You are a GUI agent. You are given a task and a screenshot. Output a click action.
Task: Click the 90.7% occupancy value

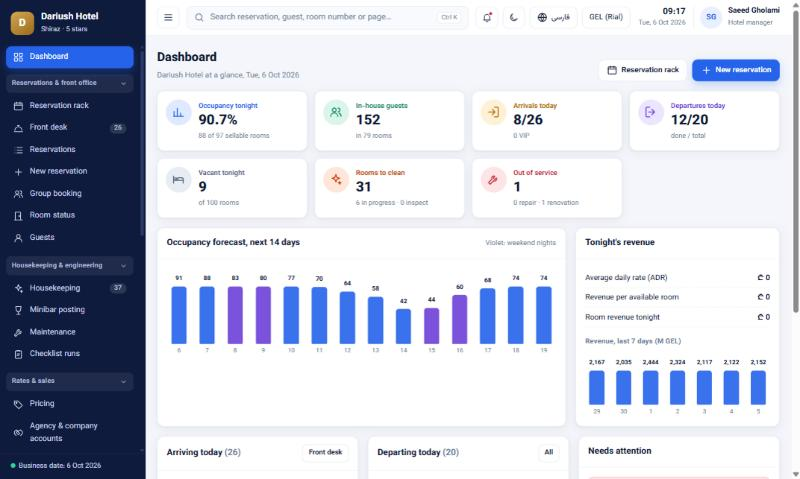(218, 120)
